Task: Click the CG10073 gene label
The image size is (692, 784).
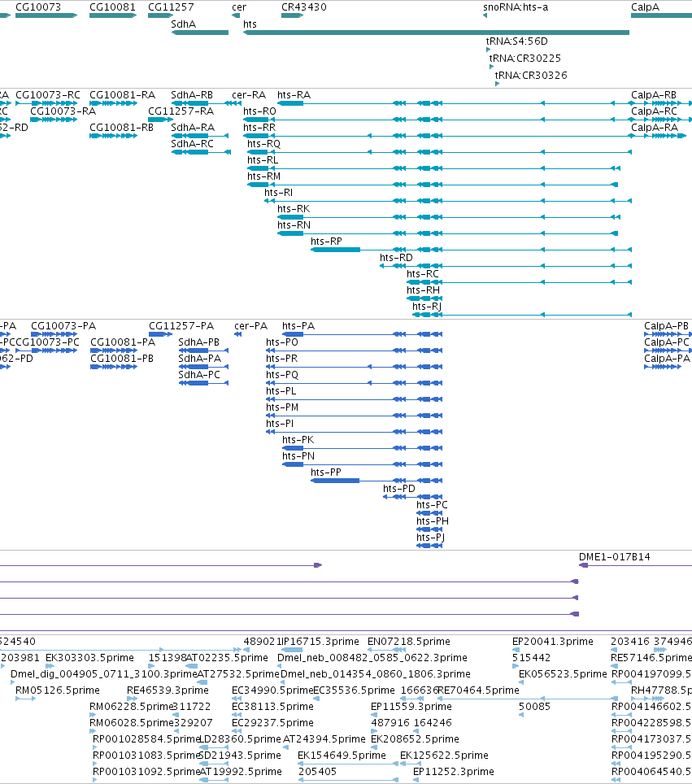Action: pos(38,7)
